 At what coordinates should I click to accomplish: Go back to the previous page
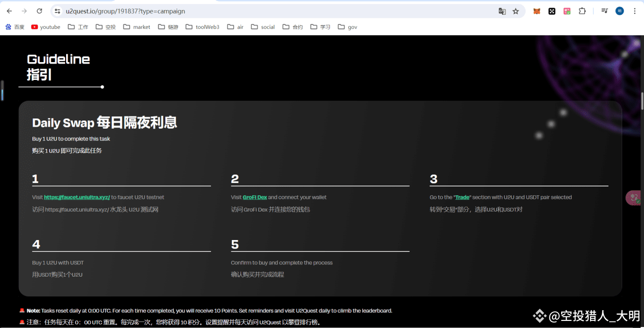(9, 11)
